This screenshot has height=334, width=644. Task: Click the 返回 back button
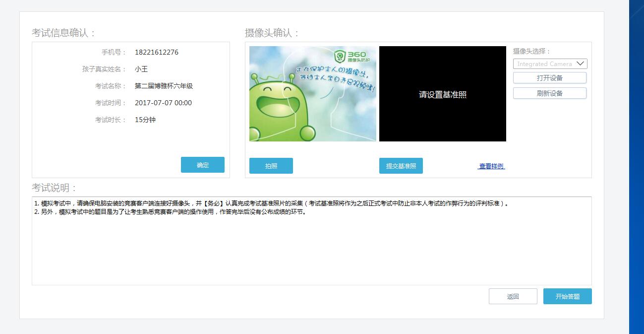click(513, 296)
